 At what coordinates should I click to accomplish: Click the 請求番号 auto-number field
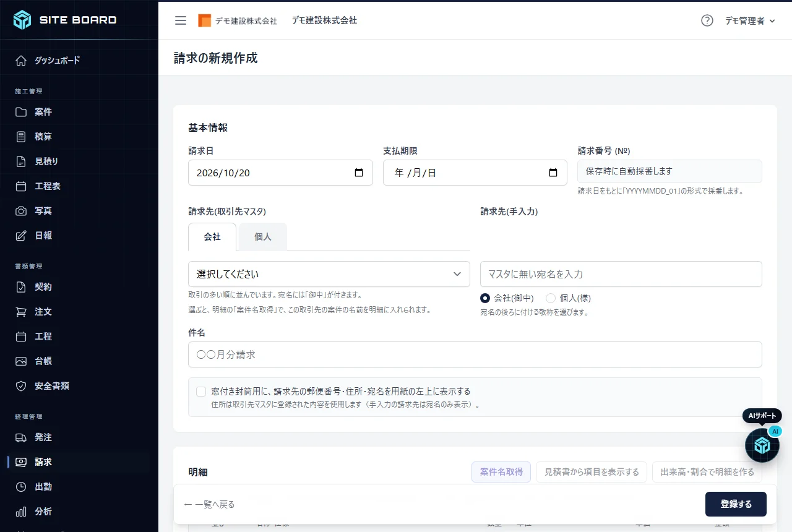669,171
